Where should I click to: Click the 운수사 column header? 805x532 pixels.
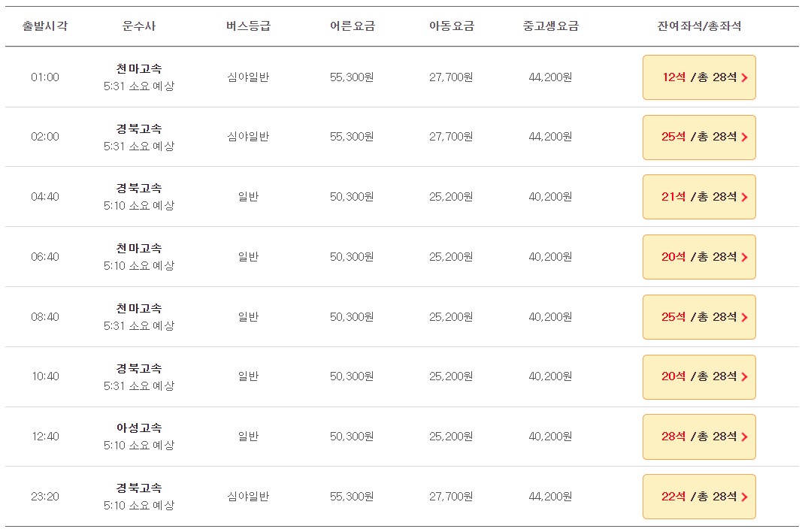tap(138, 26)
